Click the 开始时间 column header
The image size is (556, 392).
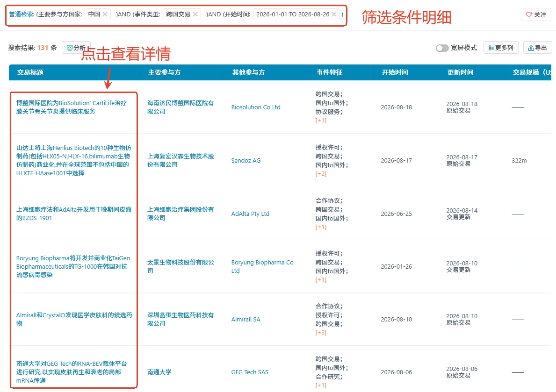(395, 72)
